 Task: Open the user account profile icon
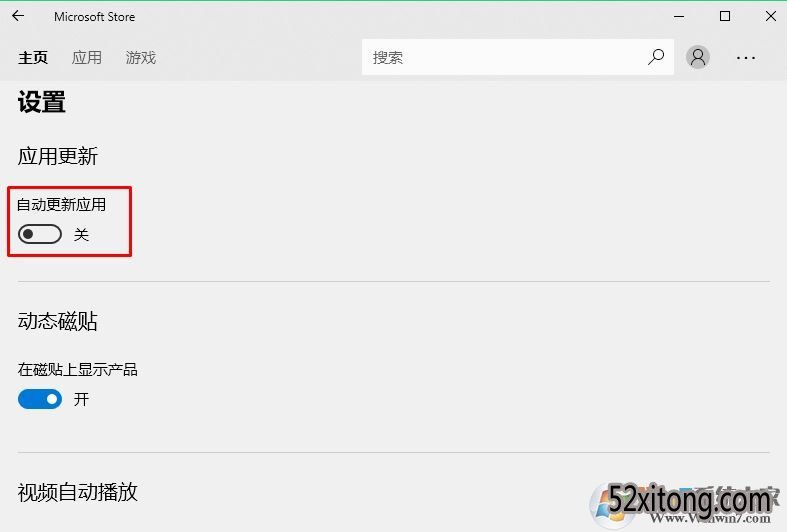coord(698,57)
